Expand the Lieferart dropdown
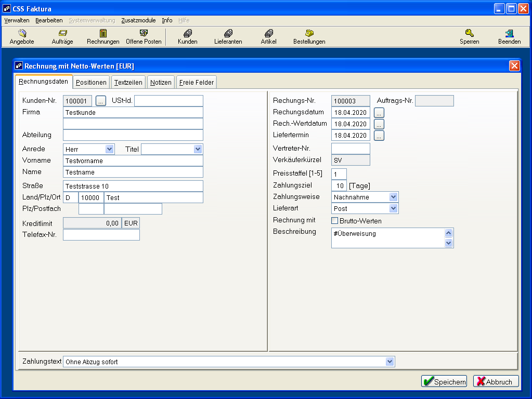Screen dimensions: 532x399 pyautogui.click(x=393, y=208)
